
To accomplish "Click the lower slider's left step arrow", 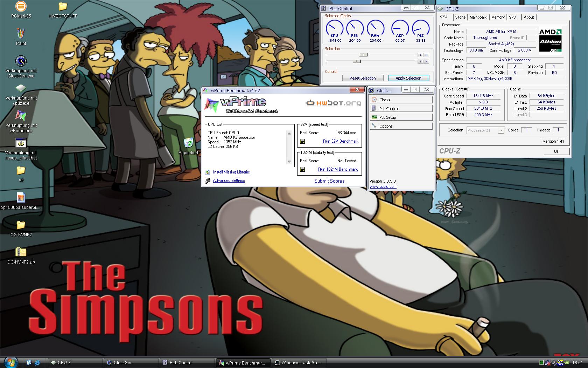I will pos(420,62).
